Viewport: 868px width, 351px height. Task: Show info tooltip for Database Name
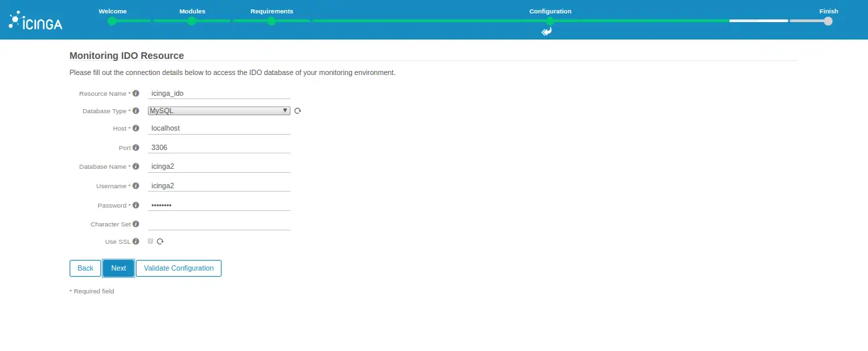point(136,166)
